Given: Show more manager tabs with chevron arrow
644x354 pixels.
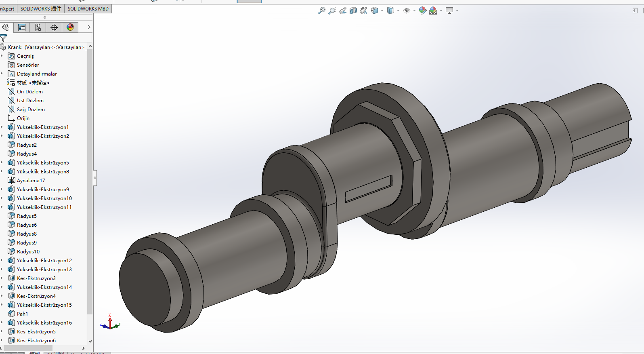Looking at the screenshot, I should 89,27.
